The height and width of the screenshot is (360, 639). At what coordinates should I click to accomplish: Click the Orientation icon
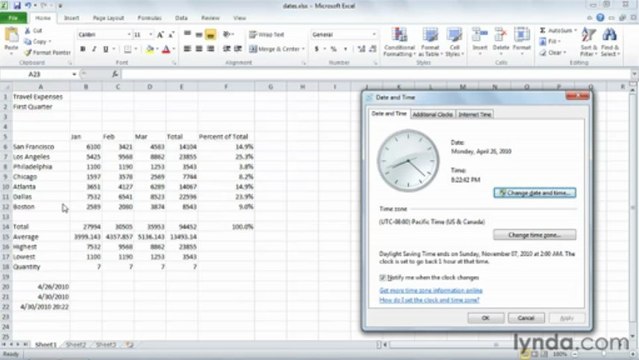[227, 35]
